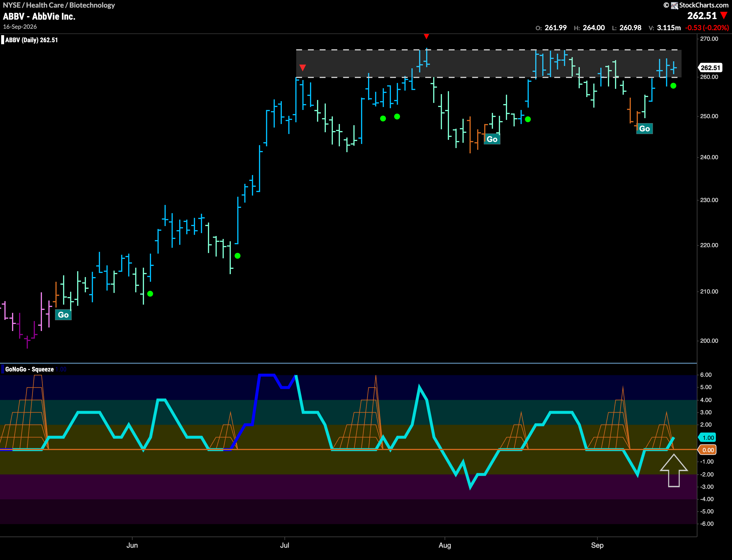The height and width of the screenshot is (560, 732).
Task: Click the orange 0.00 oscillator value tag
Action: click(707, 450)
